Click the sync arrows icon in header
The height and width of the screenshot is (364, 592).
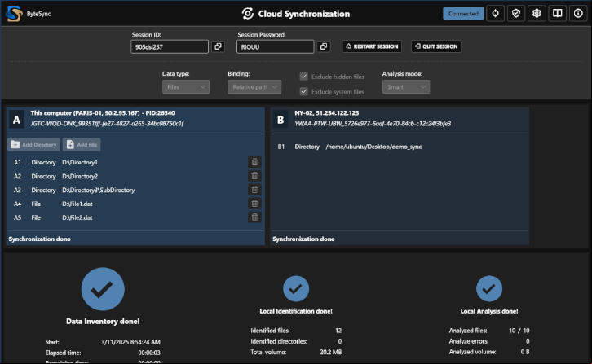(495, 14)
